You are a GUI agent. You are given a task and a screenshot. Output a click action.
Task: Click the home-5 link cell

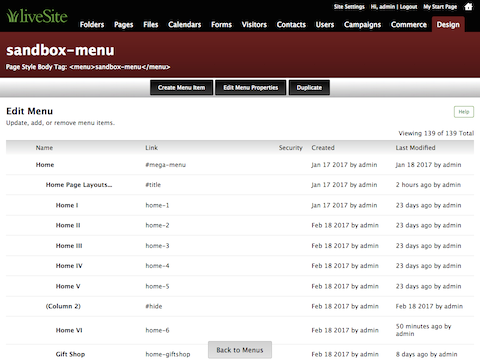click(x=157, y=286)
